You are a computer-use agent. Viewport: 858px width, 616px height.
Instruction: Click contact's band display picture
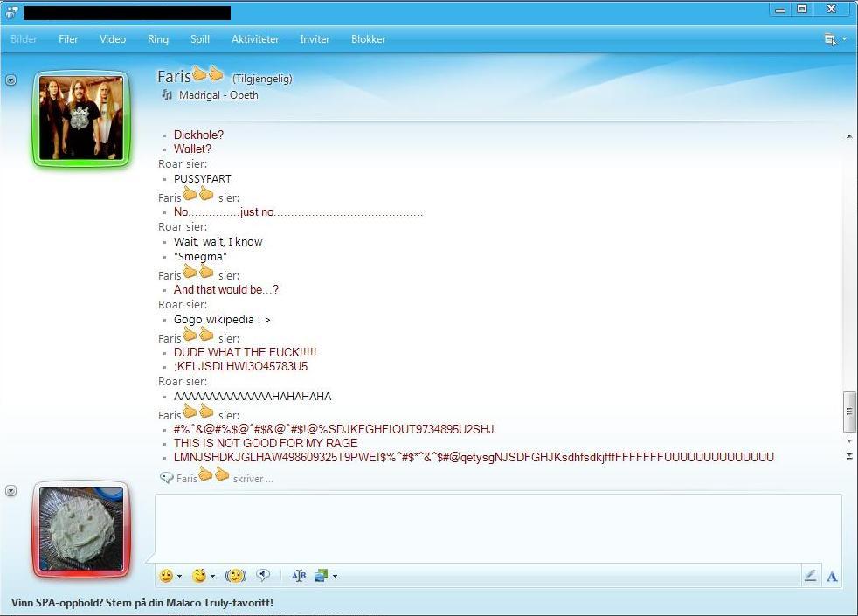[81, 118]
